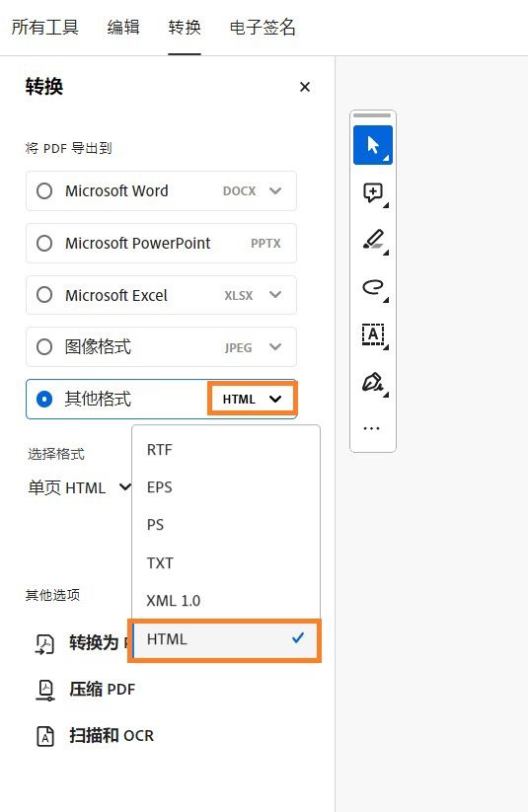The width and height of the screenshot is (528, 812).
Task: Open the HTML format dropdown
Action: pos(252,399)
